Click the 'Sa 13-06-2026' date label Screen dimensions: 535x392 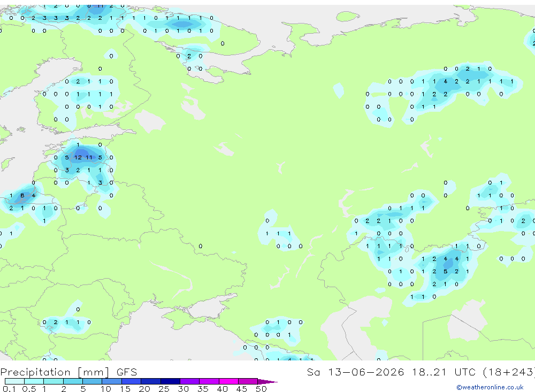(x=355, y=372)
